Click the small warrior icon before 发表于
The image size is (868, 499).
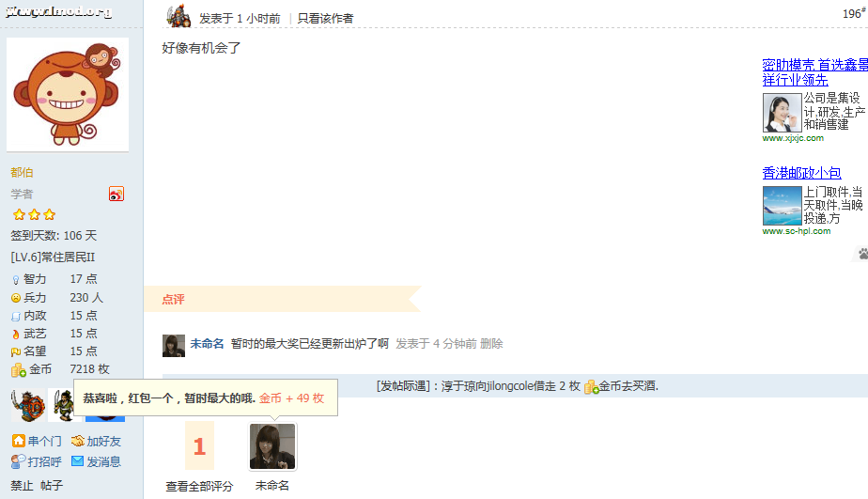pyautogui.click(x=178, y=16)
